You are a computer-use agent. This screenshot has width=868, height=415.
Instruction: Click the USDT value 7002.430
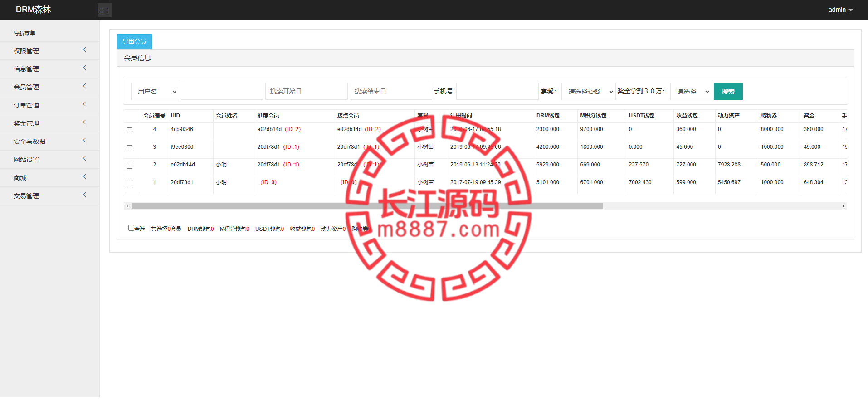pos(640,182)
